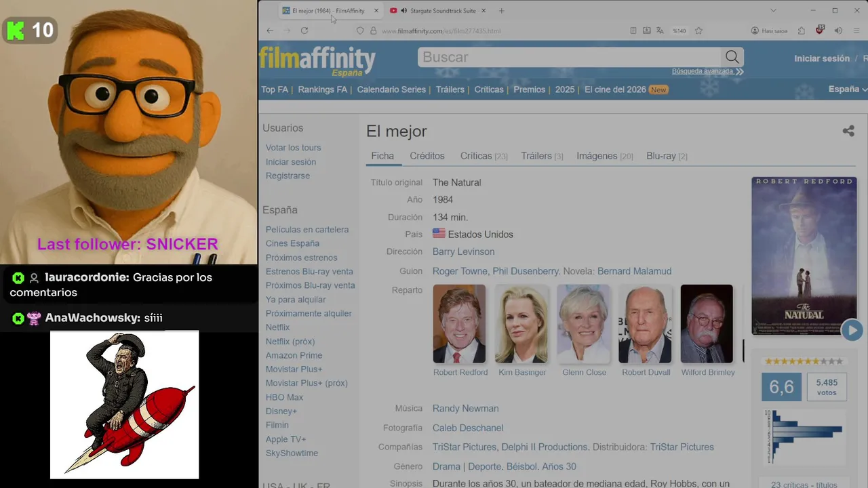Click the red uBlock shield extension icon
The width and height of the screenshot is (868, 488).
pos(820,30)
